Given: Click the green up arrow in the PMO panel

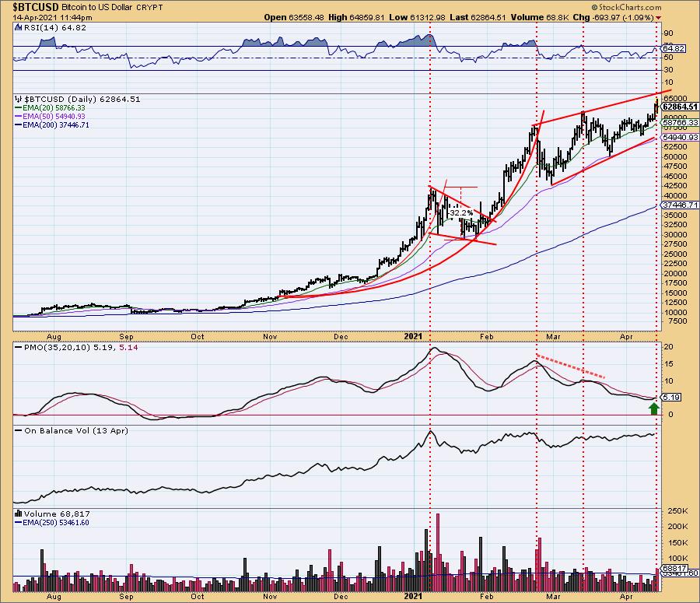Looking at the screenshot, I should [x=653, y=408].
